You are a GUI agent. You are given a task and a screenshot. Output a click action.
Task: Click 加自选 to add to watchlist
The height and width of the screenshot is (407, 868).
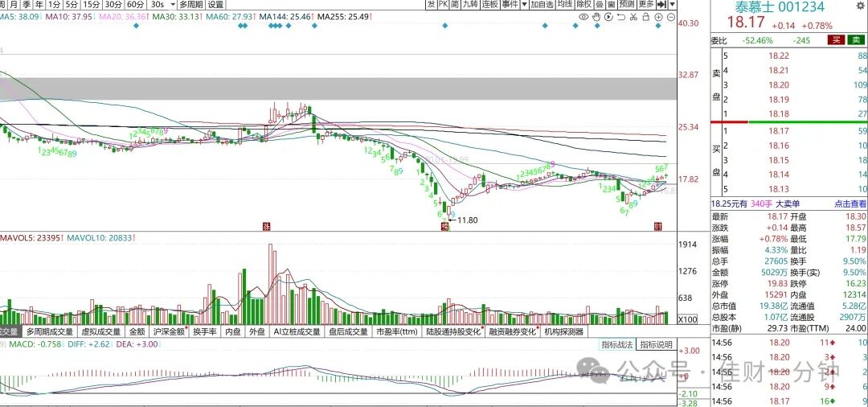point(542,5)
